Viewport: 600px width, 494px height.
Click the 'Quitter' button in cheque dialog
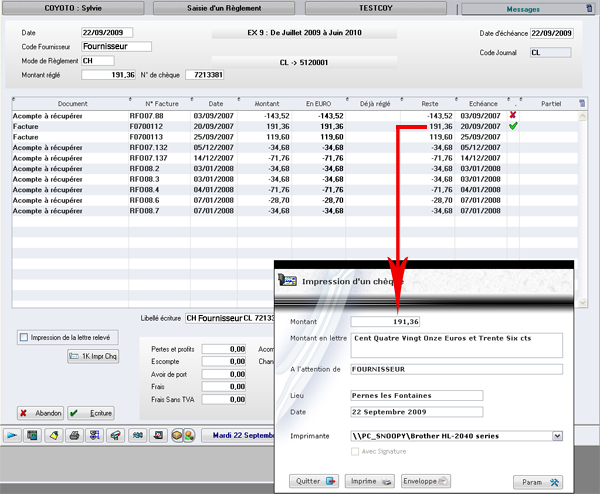314,481
